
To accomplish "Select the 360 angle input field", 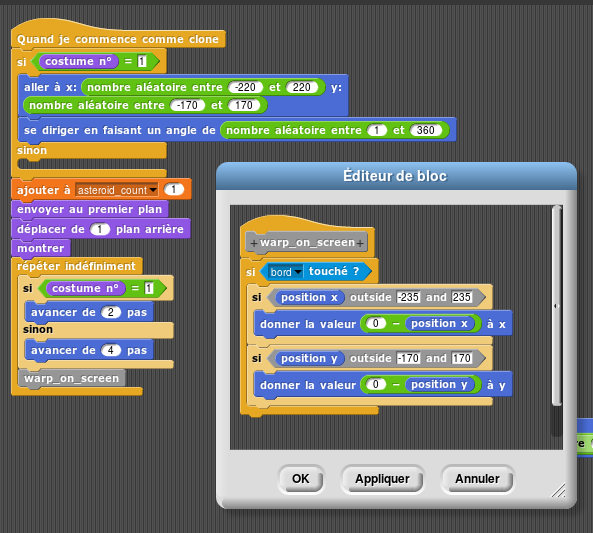I will pos(425,131).
